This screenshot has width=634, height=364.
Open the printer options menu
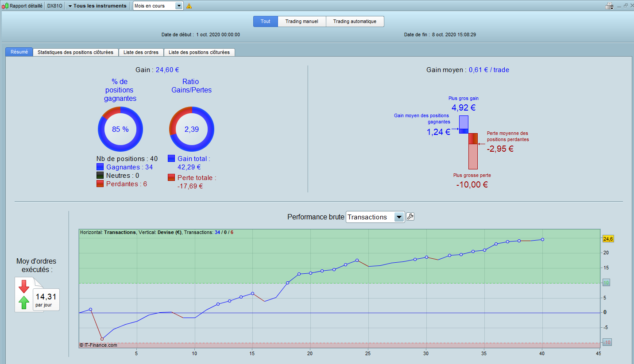pos(610,6)
